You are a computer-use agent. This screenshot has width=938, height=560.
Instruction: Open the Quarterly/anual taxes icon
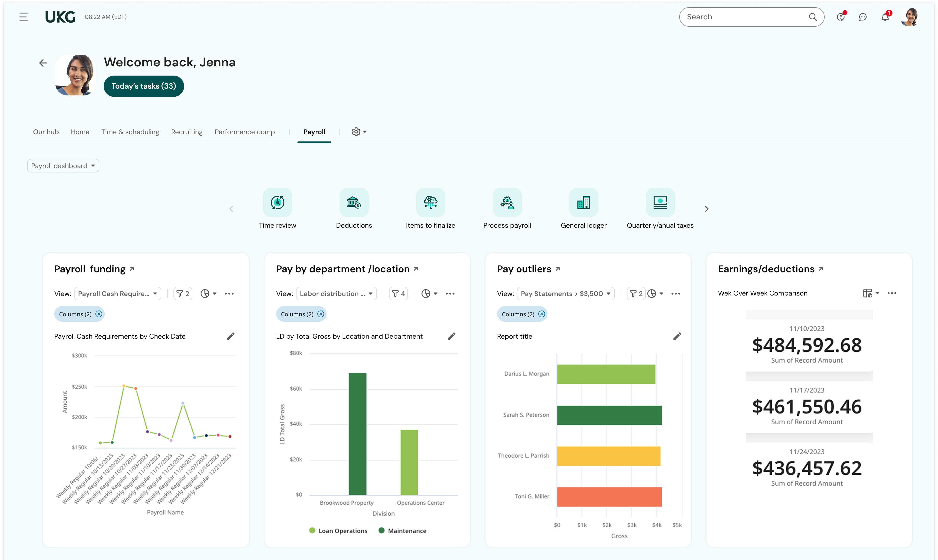(660, 202)
